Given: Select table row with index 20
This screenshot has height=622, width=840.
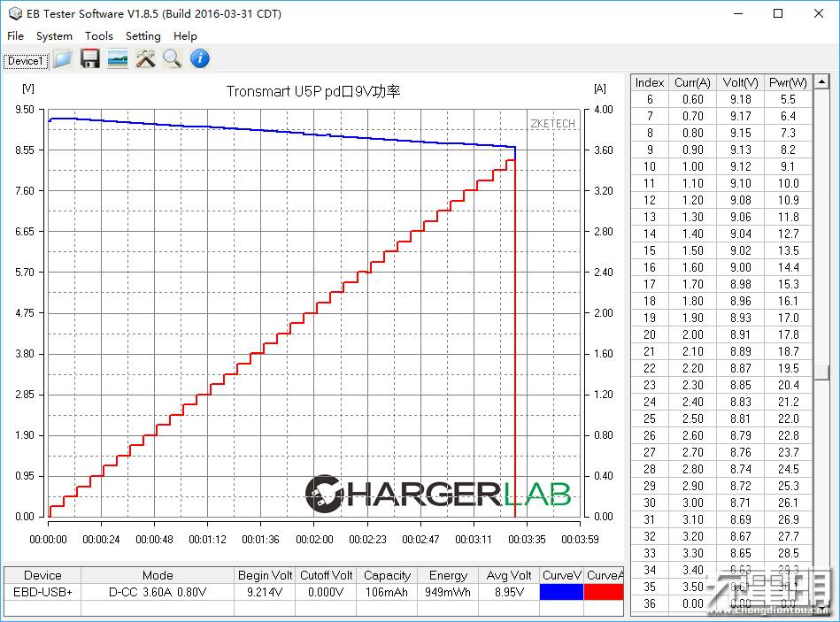Looking at the screenshot, I should (x=721, y=334).
